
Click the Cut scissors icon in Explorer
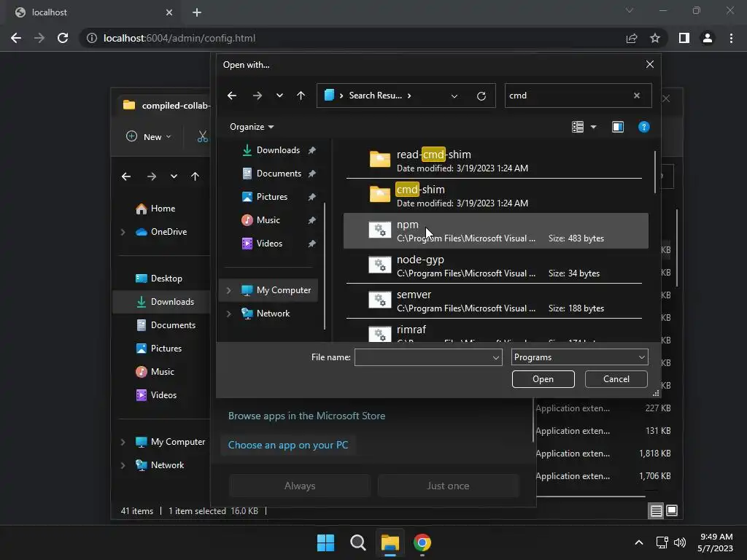(203, 136)
